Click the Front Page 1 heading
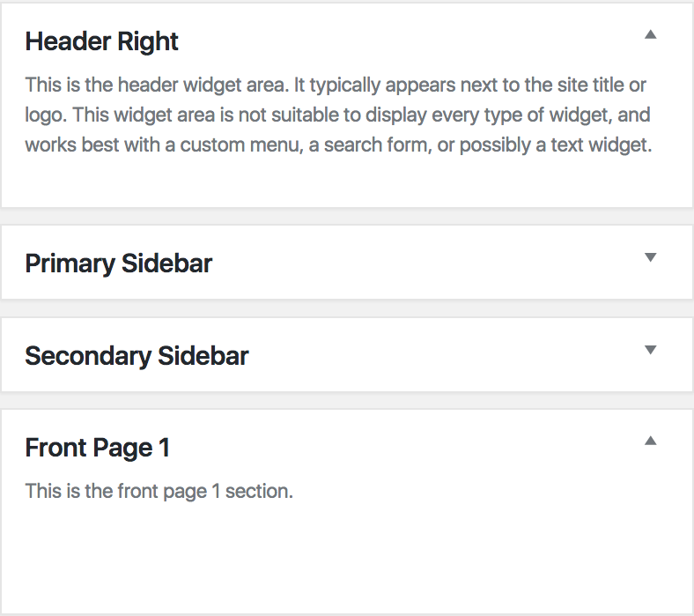Screen dimensions: 694x616 click(97, 448)
